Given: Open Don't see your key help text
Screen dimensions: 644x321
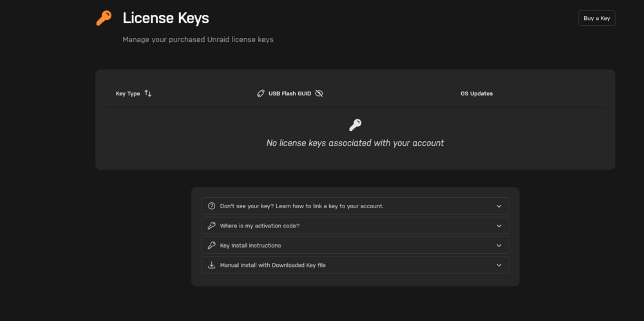Looking at the screenshot, I should point(301,206).
